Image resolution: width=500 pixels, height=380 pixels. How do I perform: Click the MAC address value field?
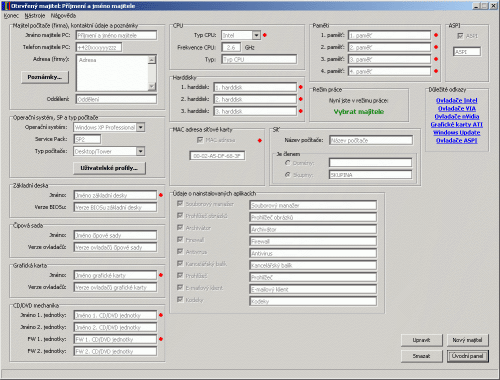point(217,156)
